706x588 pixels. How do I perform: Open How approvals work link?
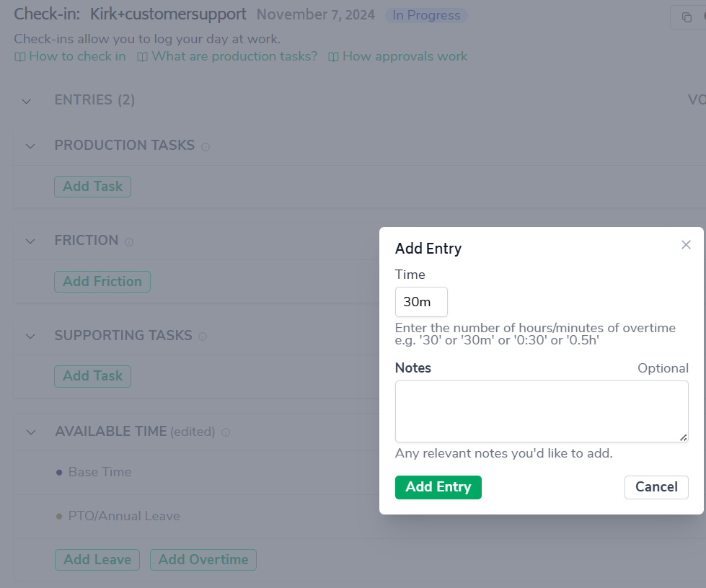point(398,56)
